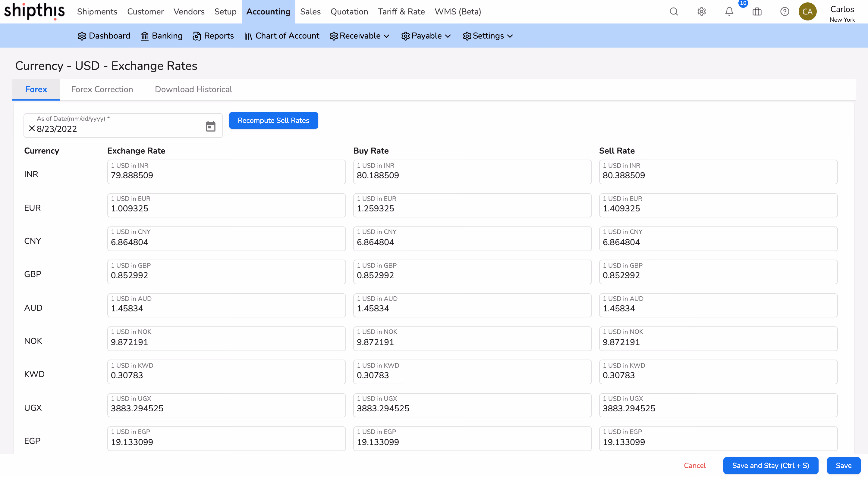The height and width of the screenshot is (477, 868).
Task: Expand the Payable dropdown
Action: tap(426, 36)
